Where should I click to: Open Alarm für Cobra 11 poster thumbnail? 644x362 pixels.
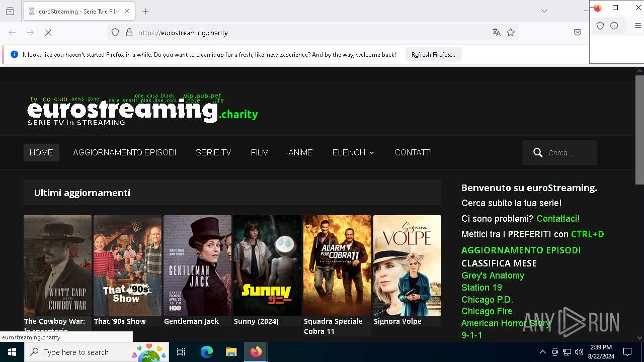[x=337, y=265]
